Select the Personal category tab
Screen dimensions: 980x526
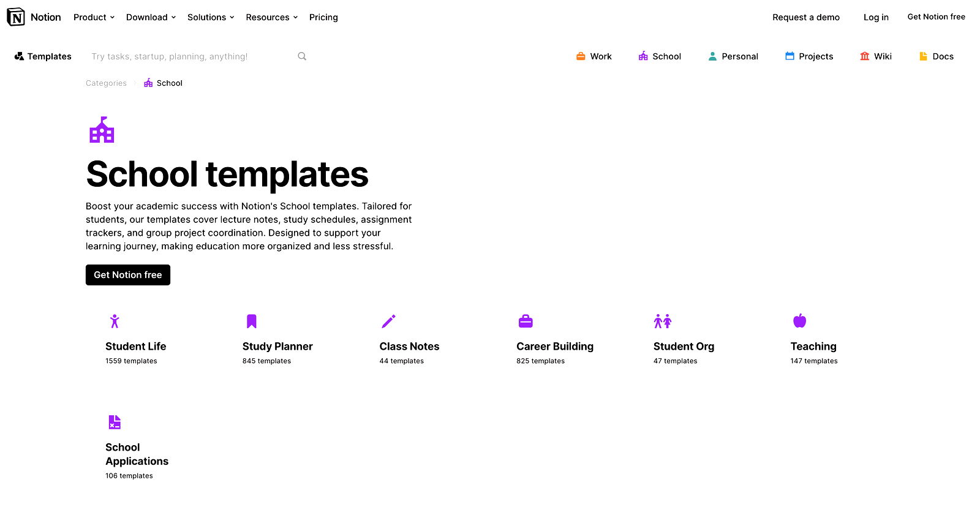point(733,56)
